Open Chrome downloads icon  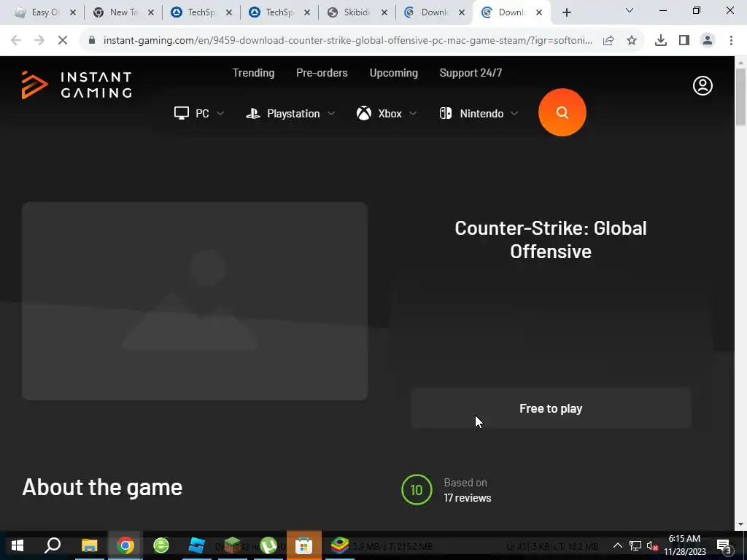coord(661,41)
